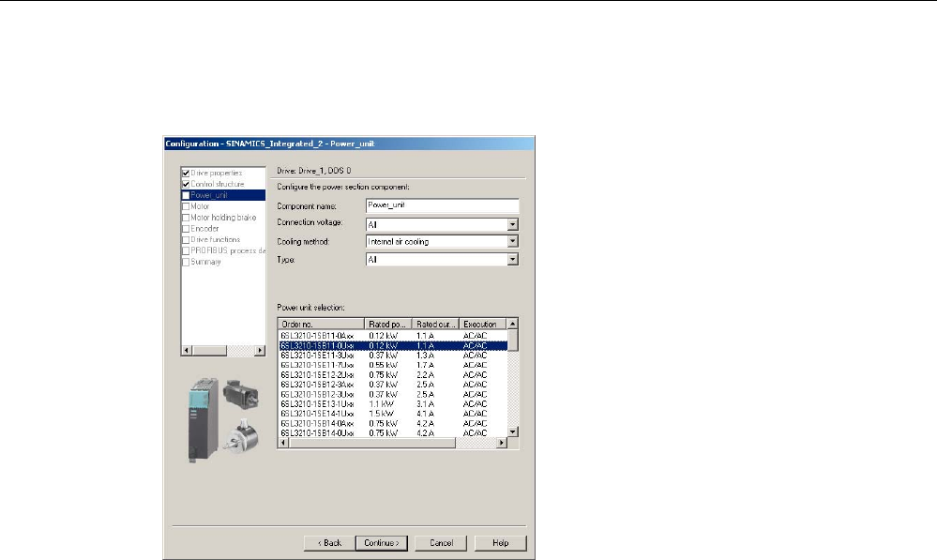The width and height of the screenshot is (937, 560).
Task: Tick the Motor holding brake checkbox
Action: point(186,218)
